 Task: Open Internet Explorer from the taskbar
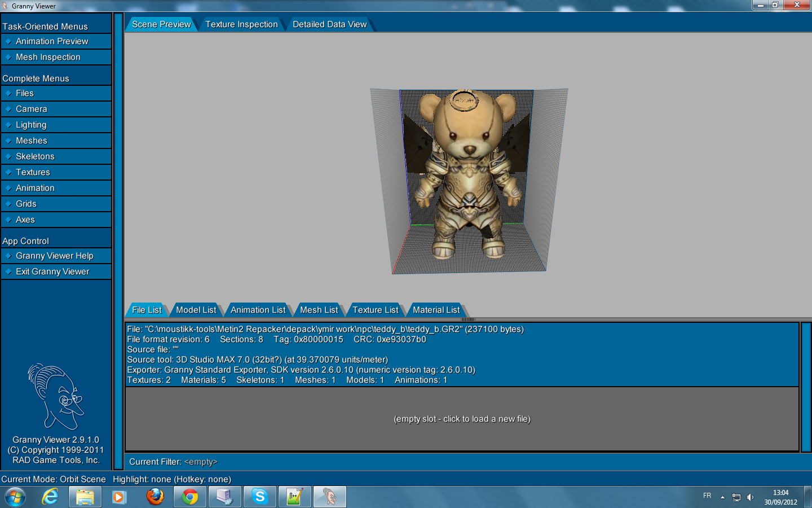coord(50,497)
